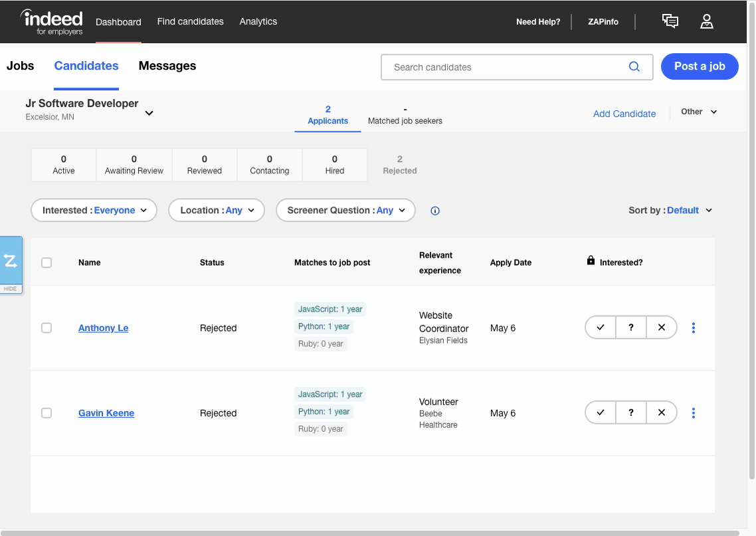Select the Anthony Le row checkbox

click(47, 328)
